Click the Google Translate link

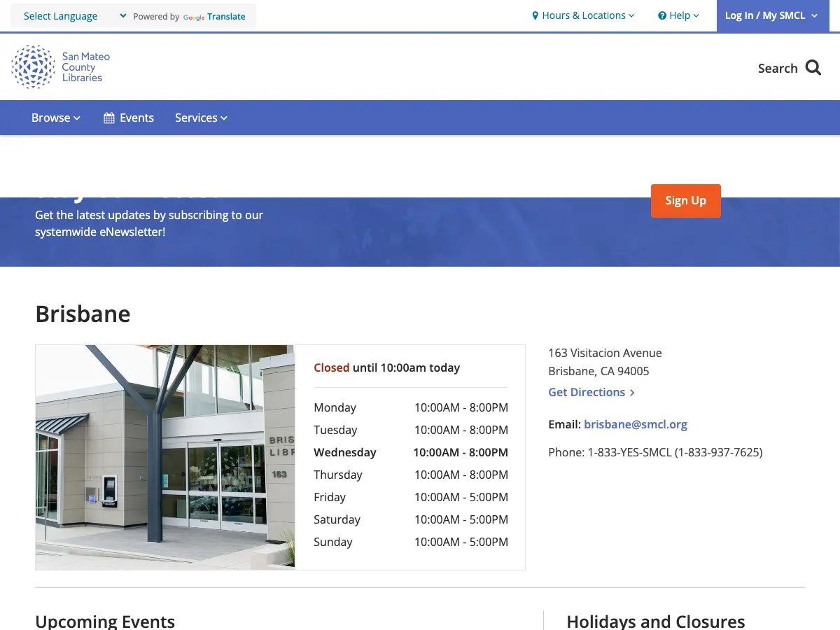coord(214,17)
